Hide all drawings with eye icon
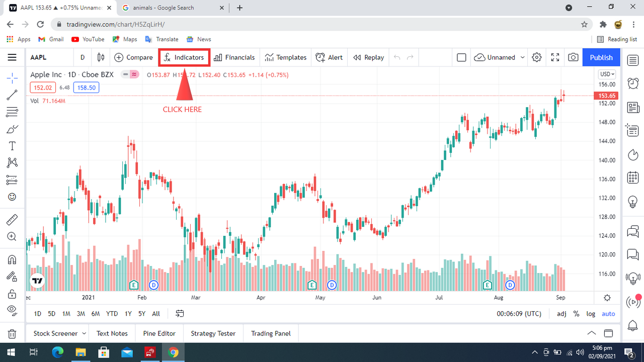644x362 pixels. click(x=12, y=310)
